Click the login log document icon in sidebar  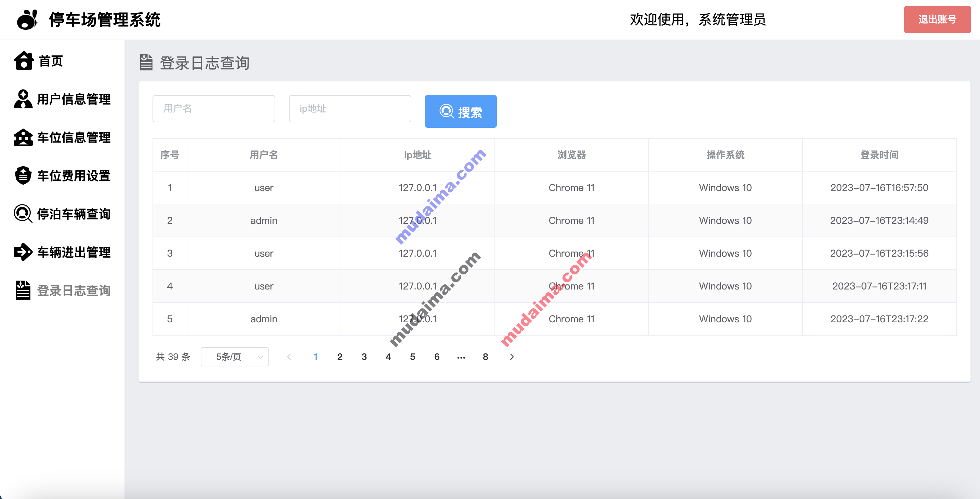[x=23, y=290]
